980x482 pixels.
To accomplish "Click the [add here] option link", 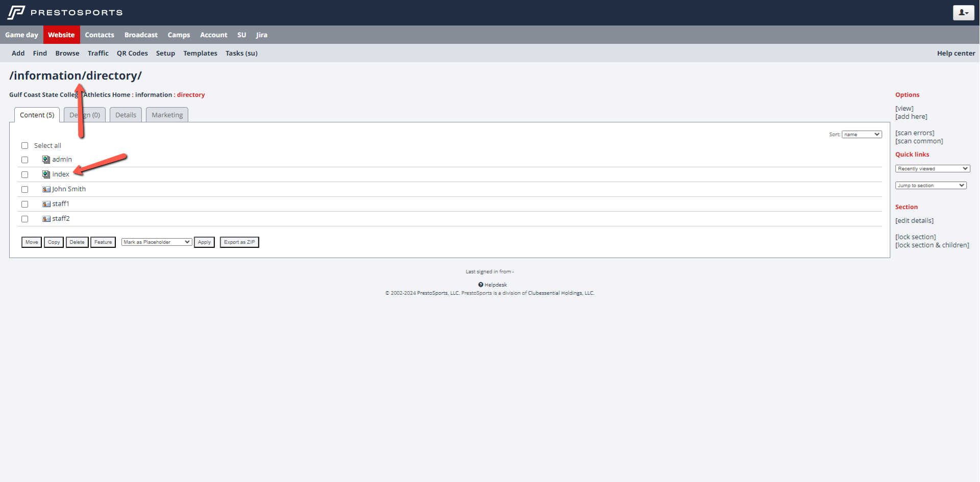I will click(x=911, y=117).
